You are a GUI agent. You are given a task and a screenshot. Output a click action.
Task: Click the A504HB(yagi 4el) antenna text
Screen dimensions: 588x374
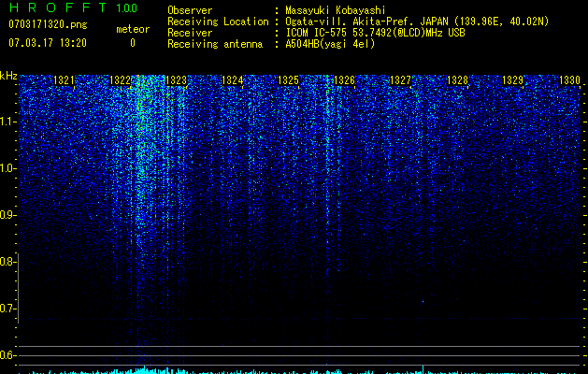(330, 44)
